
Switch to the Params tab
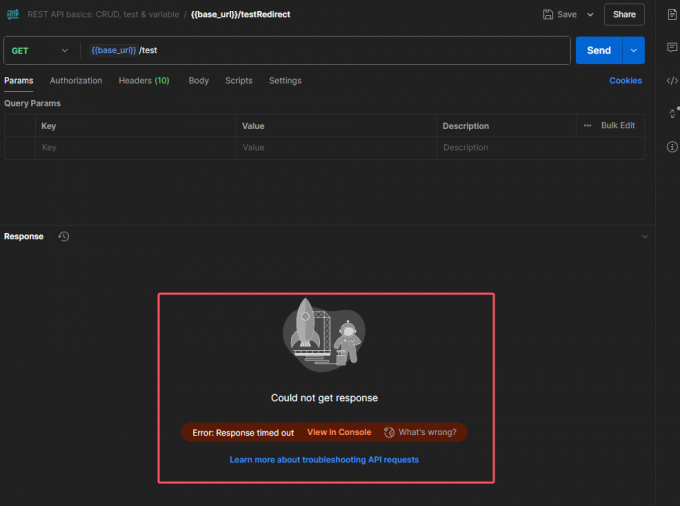point(19,81)
